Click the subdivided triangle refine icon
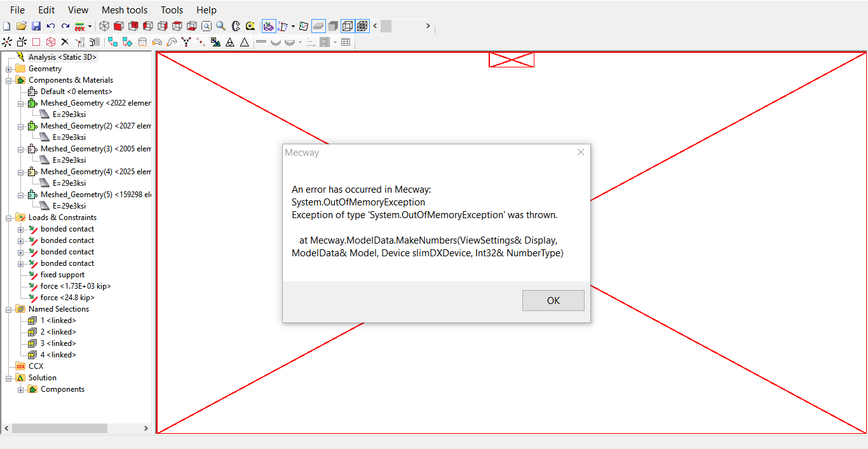Screen dimensions: 868x449 (x=229, y=42)
